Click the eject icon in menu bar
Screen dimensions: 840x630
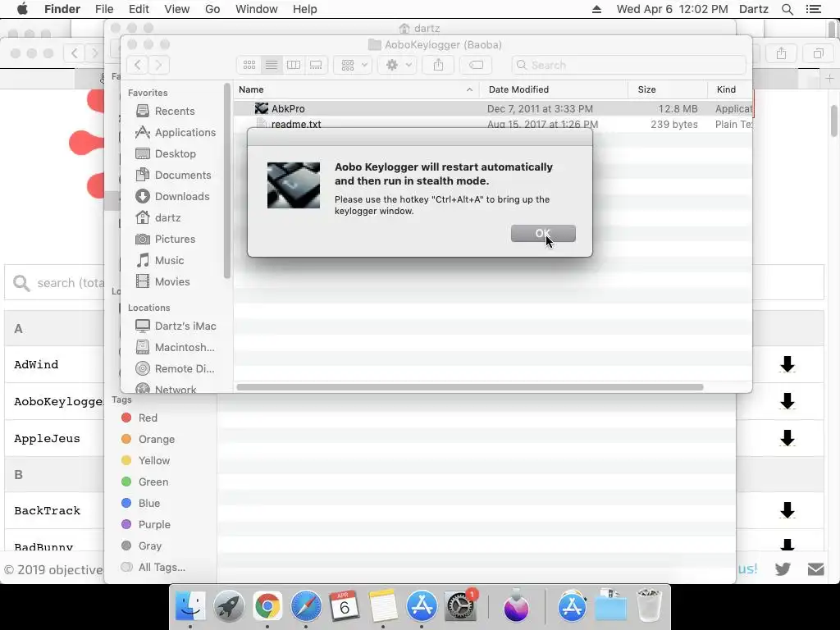tap(596, 9)
